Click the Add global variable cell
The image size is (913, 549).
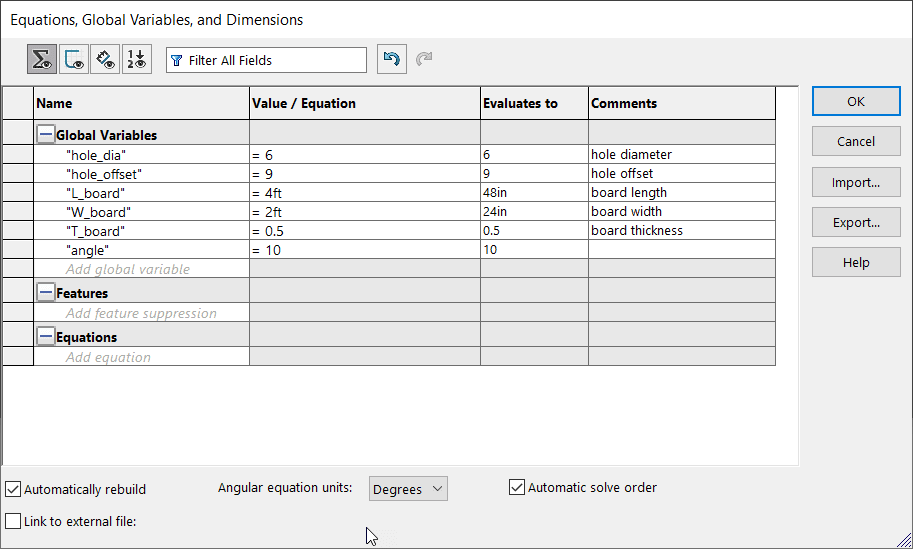click(x=141, y=269)
